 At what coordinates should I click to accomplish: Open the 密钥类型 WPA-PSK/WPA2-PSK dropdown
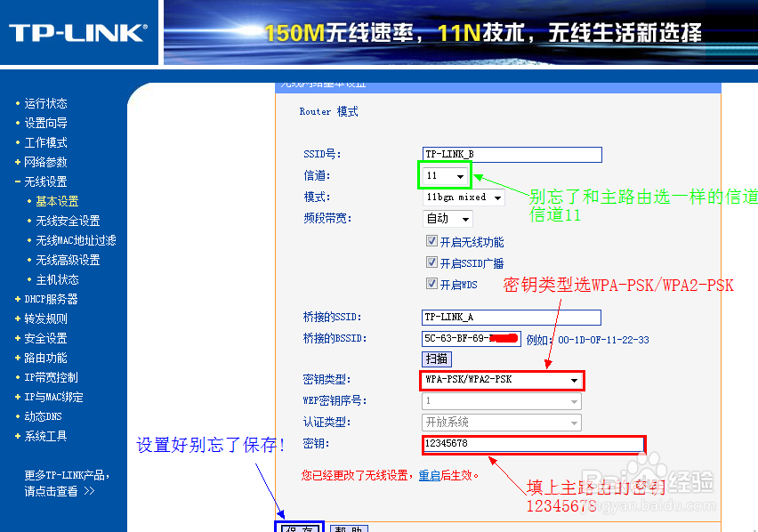(502, 380)
